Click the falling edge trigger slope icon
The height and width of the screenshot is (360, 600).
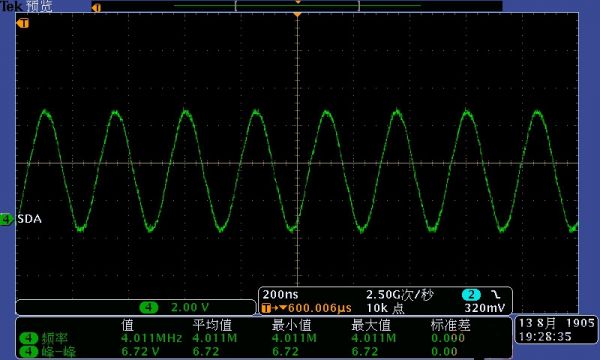click(x=496, y=295)
